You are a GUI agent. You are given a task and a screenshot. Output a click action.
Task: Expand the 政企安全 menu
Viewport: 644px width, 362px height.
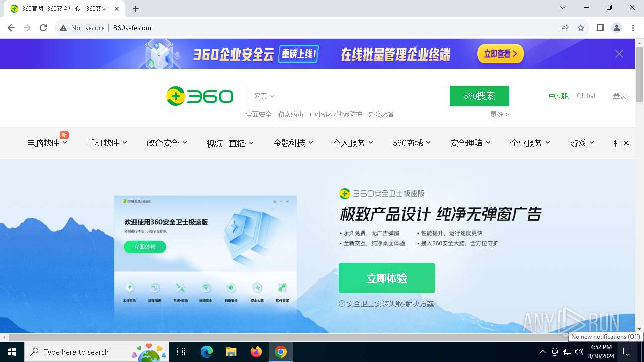167,143
